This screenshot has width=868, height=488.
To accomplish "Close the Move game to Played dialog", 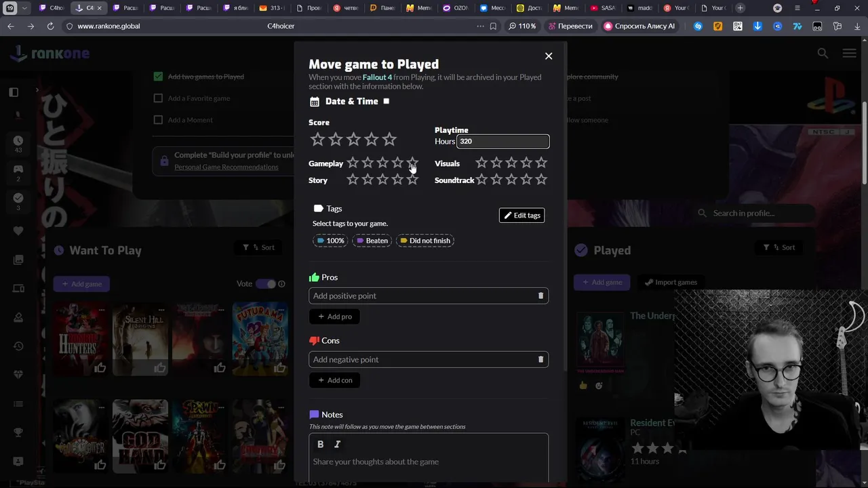I will [x=549, y=56].
